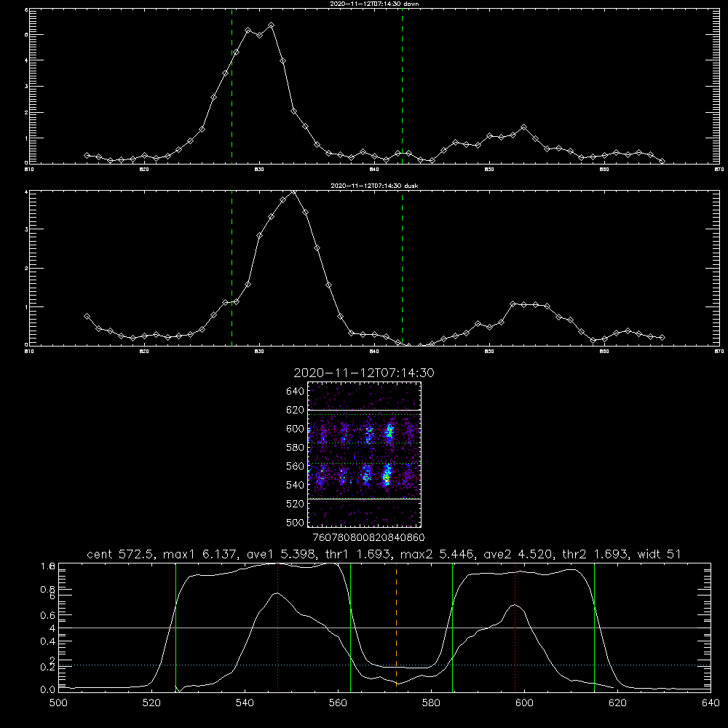Click the 540 label on bottom plot x-axis
This screenshot has height=728, width=728.
click(x=245, y=703)
